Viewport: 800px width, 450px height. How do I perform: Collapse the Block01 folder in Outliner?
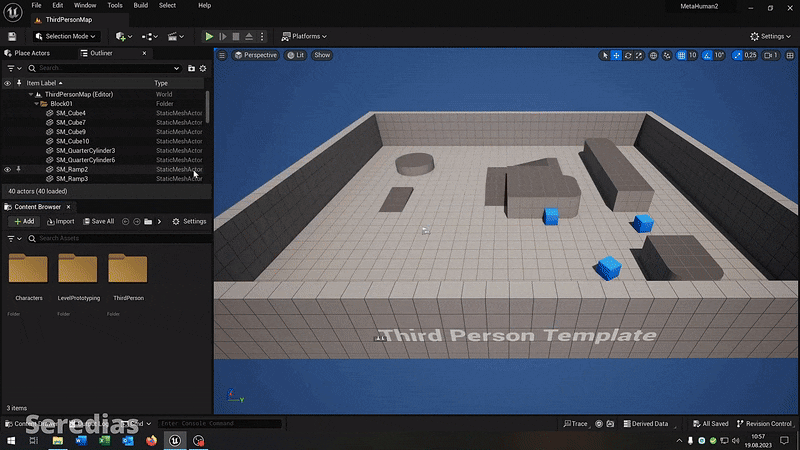(x=36, y=103)
